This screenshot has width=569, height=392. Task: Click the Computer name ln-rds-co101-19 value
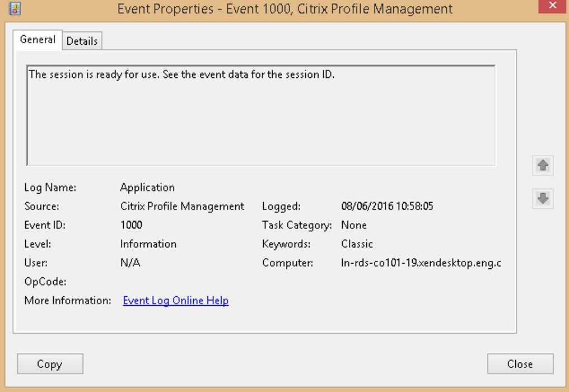[421, 263]
